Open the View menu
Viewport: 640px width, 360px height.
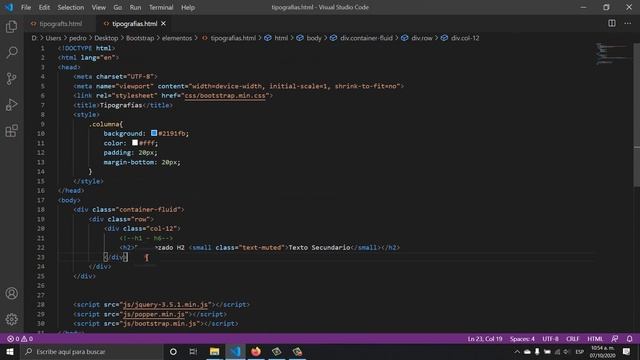[x=98, y=7]
